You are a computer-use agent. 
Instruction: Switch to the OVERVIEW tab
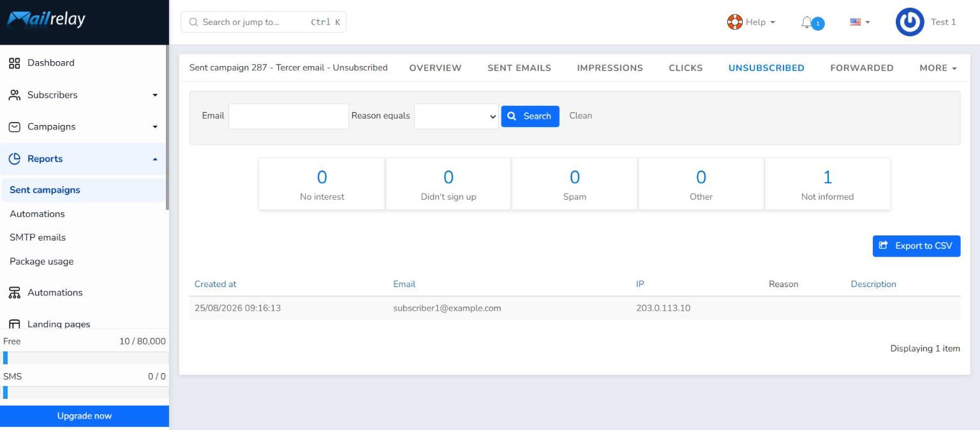[x=435, y=68]
